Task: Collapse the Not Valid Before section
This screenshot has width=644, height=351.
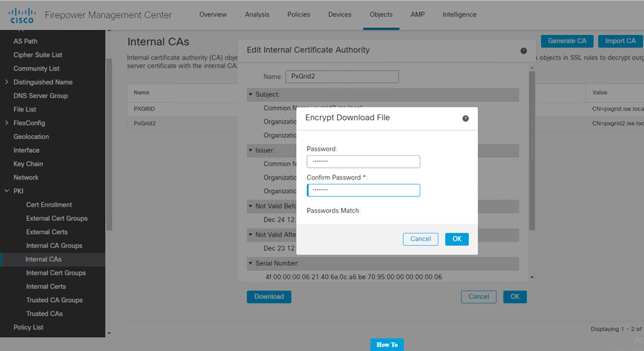Action: pos(251,206)
